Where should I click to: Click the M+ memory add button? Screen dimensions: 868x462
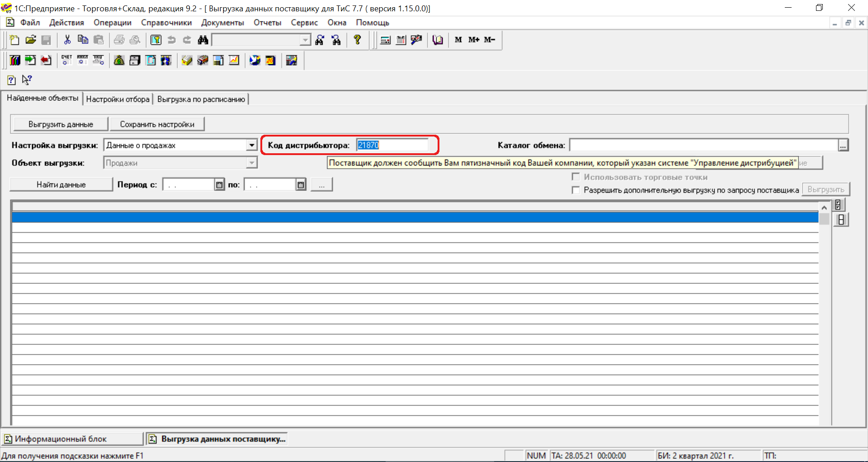473,40
